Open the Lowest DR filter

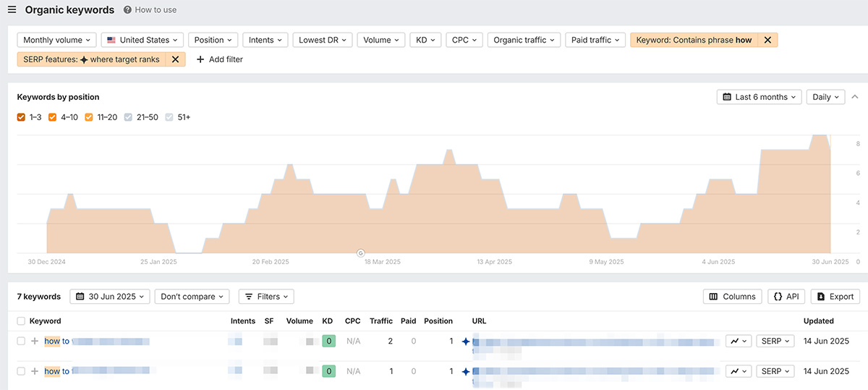click(x=323, y=41)
